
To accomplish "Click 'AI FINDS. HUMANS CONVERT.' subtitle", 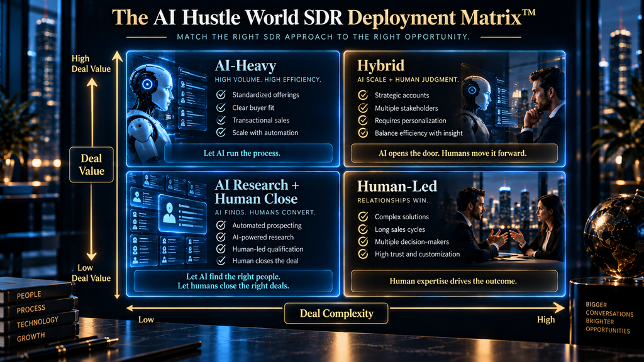I will coord(265,212).
